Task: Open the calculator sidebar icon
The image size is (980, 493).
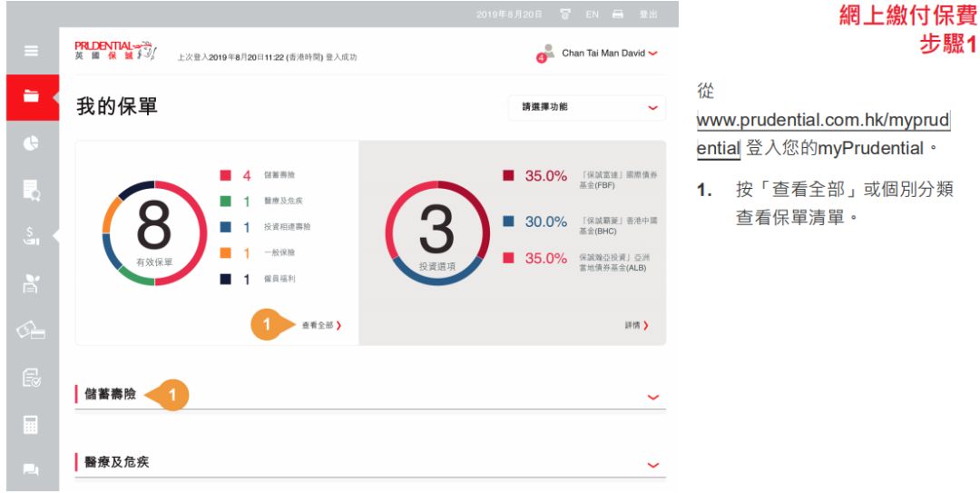Action: pos(31,424)
